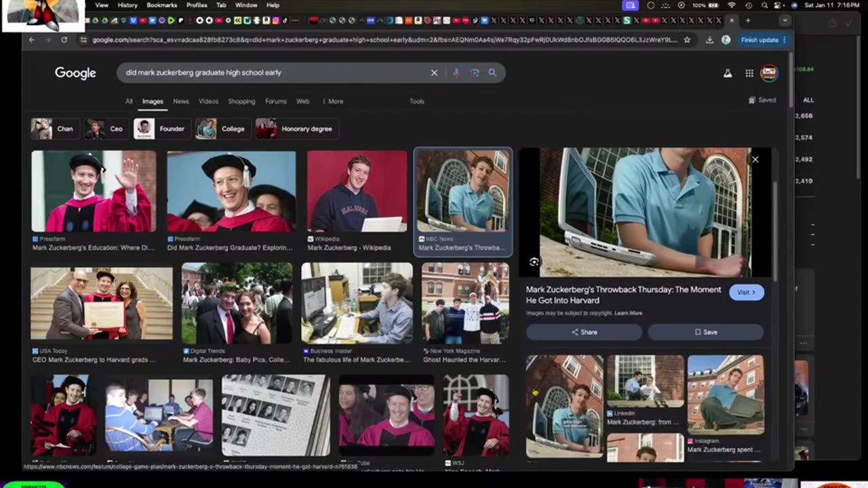The height and width of the screenshot is (488, 868).
Task: Open the Bookmarks menu
Action: [161, 5]
